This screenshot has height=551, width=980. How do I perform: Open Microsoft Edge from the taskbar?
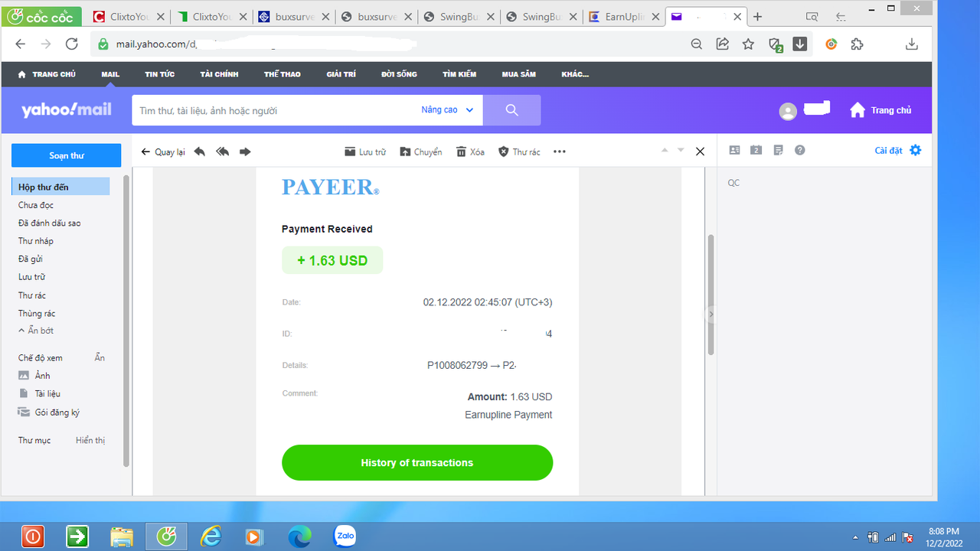pyautogui.click(x=299, y=536)
